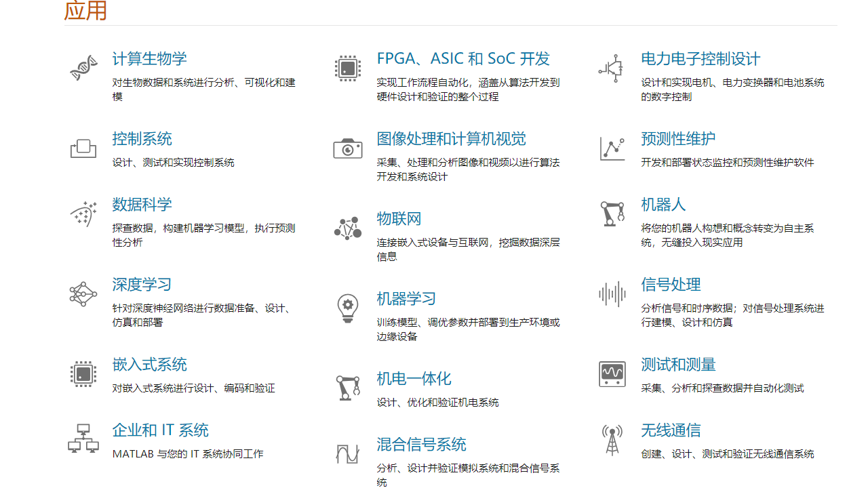Click the robot arm icon beside 机器人
This screenshot has height=488, width=868.
[x=612, y=213]
